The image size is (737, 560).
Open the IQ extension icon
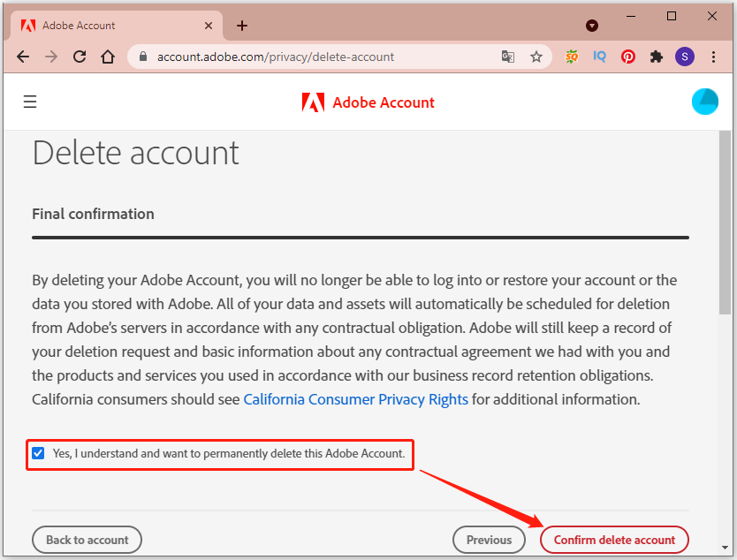point(599,57)
